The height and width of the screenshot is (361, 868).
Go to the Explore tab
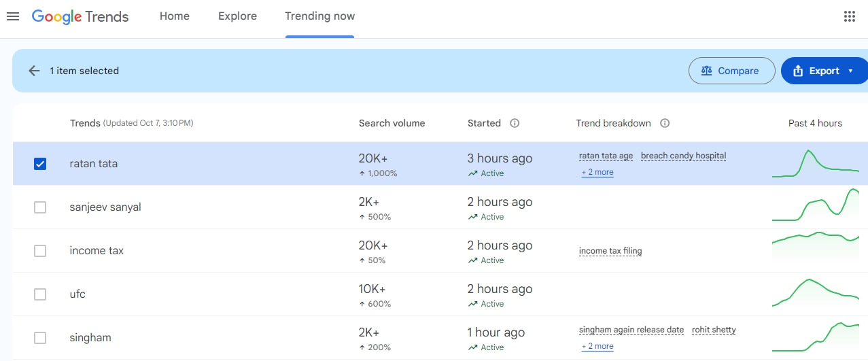click(x=237, y=16)
